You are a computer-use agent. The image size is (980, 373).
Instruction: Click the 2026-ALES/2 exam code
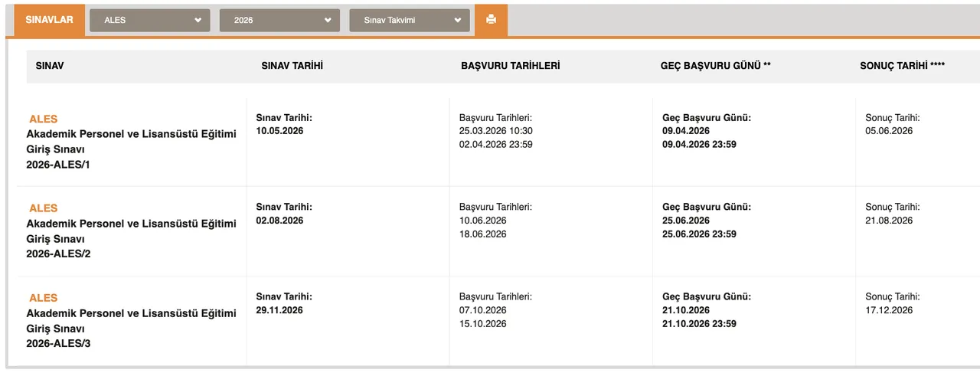coord(59,254)
